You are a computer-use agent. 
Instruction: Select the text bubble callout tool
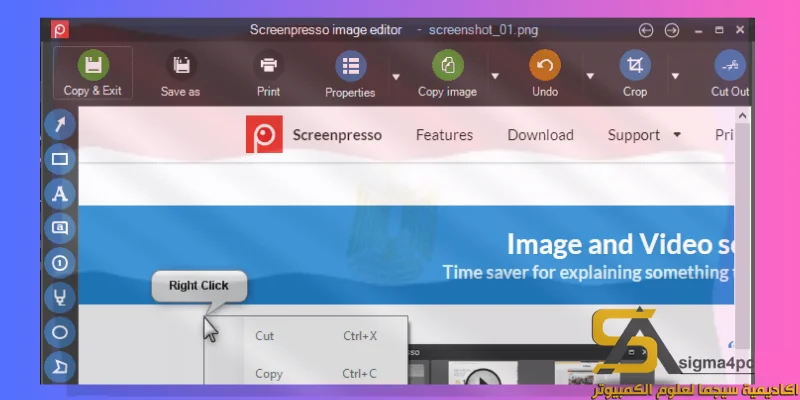coord(60,228)
